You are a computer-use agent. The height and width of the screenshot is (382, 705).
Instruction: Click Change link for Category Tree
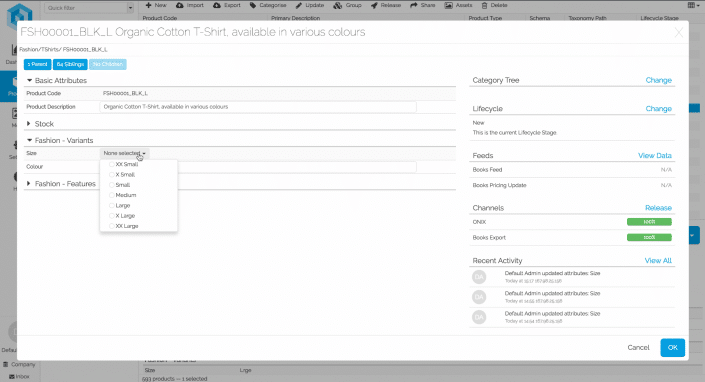coord(658,80)
